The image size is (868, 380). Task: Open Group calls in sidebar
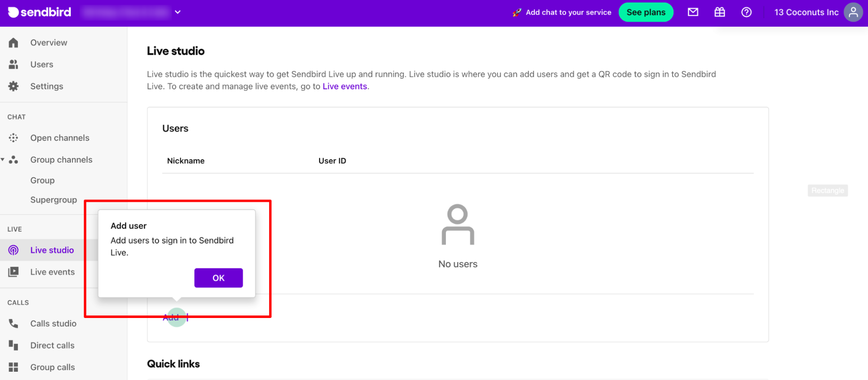click(x=53, y=367)
